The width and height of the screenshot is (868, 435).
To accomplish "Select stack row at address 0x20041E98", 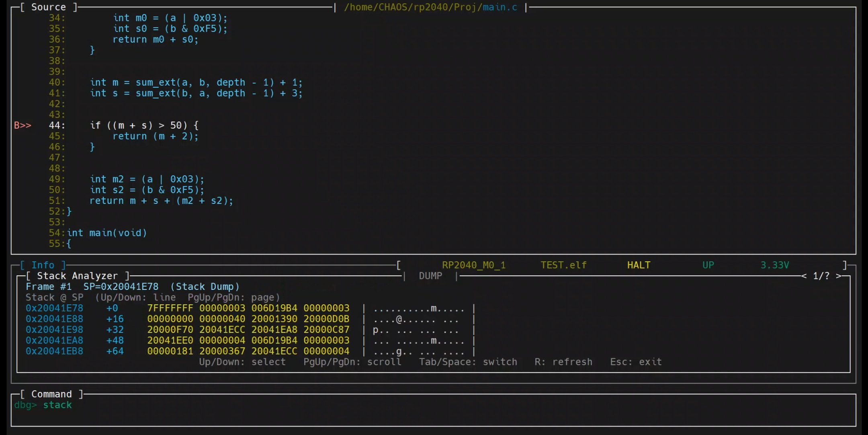I will [54, 330].
